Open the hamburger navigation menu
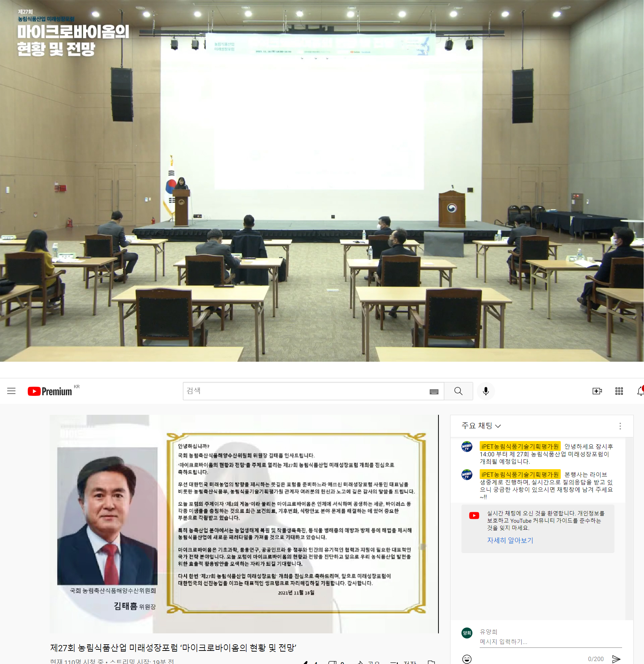644x664 pixels. (x=11, y=391)
